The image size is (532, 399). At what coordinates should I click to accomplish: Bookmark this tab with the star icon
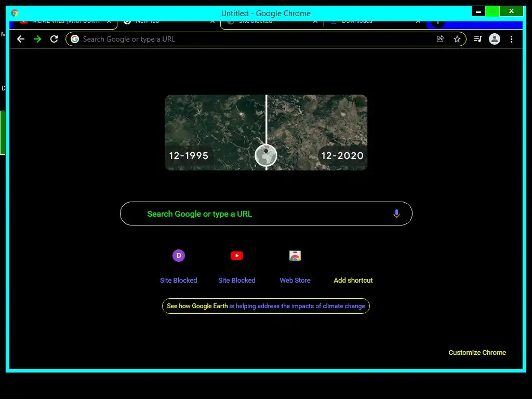click(x=457, y=39)
